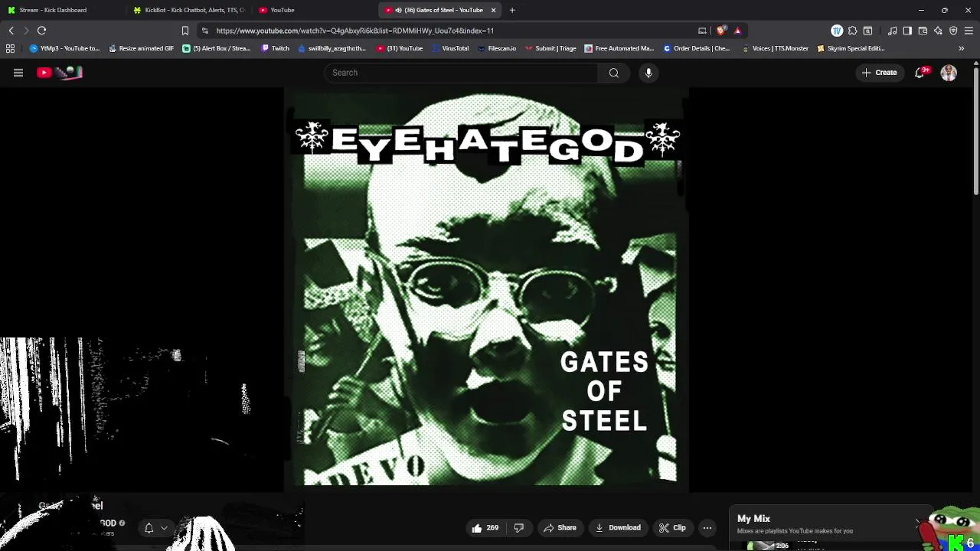Toggle the browser sidebar panel icon
This screenshot has height=551, width=980.
tap(907, 31)
